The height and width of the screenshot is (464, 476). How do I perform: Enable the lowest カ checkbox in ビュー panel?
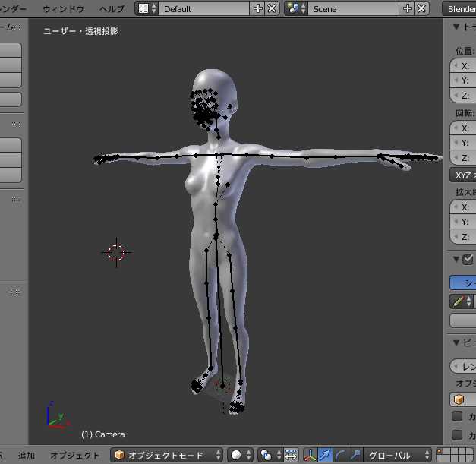tap(457, 435)
